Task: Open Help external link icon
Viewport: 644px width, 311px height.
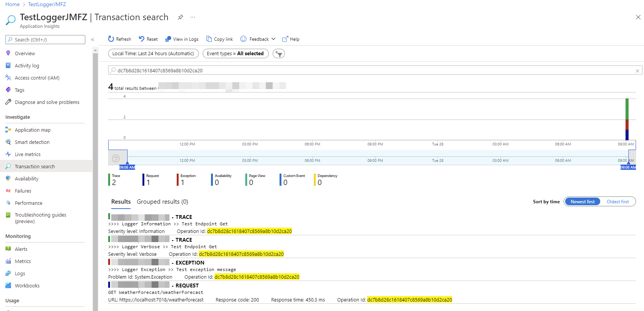Action: pyautogui.click(x=285, y=39)
